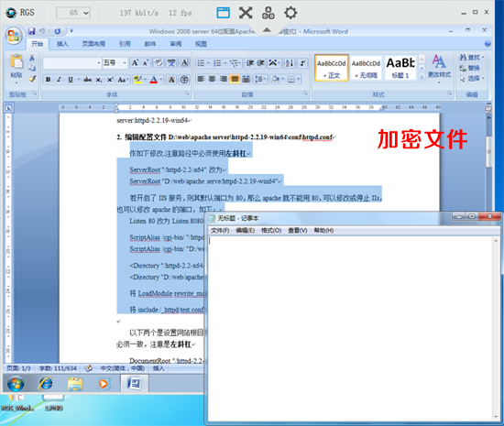504x426 pixels.
Task: Toggle Strikethrough formatting
Action: pos(87,80)
